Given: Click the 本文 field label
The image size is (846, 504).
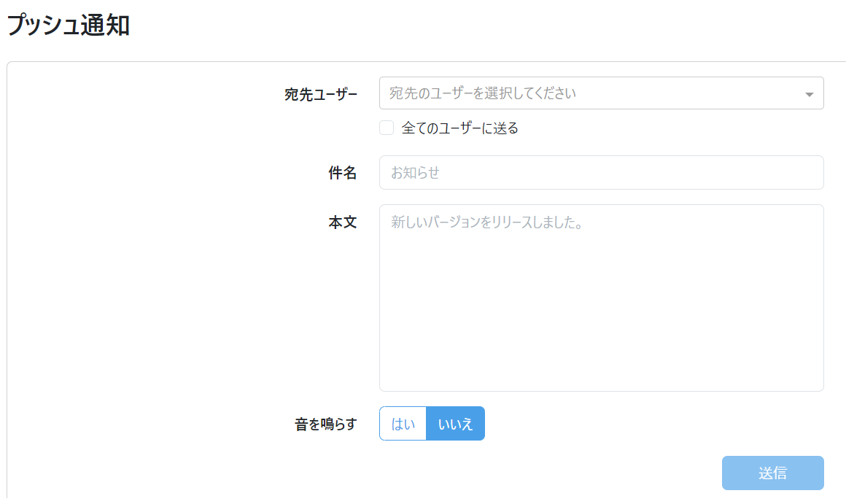Looking at the screenshot, I should point(343,222).
